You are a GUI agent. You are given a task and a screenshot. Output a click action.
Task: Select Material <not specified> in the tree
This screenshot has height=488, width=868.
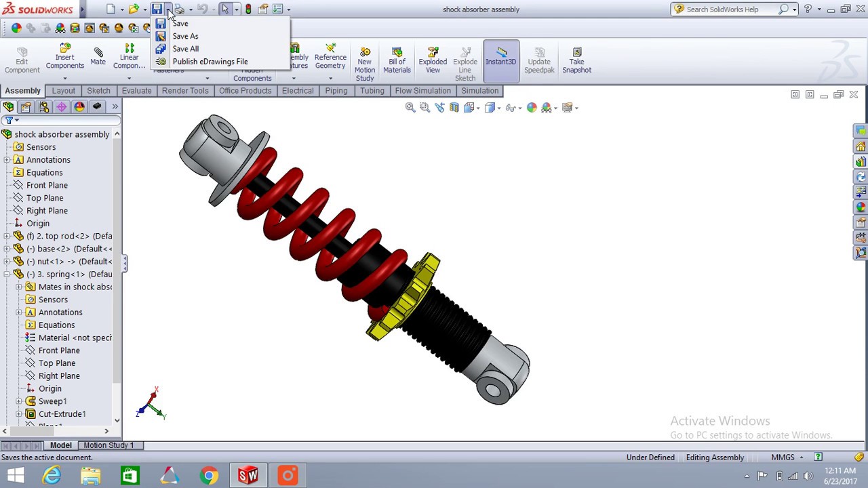click(x=75, y=338)
